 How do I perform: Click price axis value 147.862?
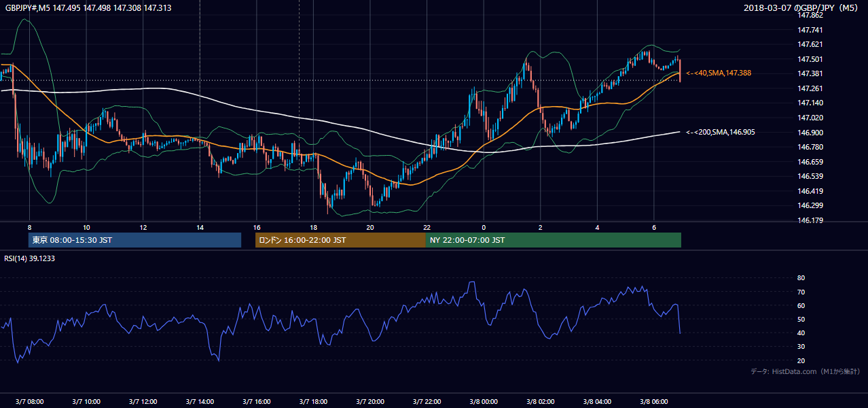coord(810,15)
